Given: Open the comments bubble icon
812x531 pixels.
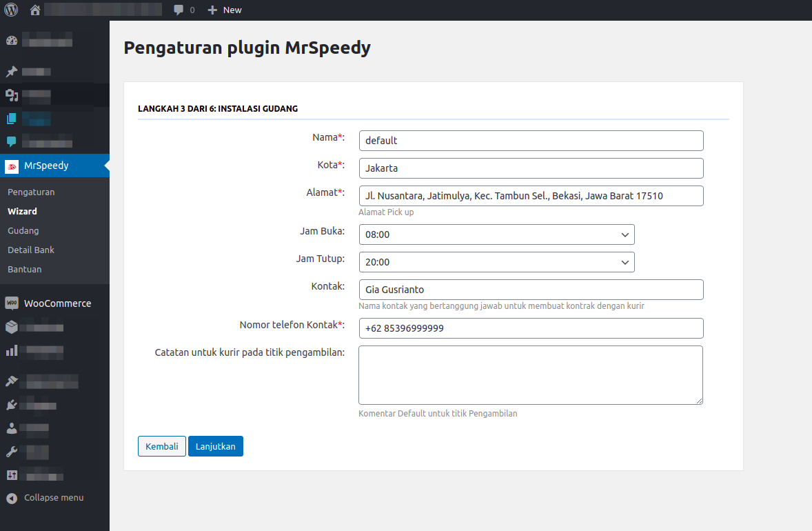Looking at the screenshot, I should (x=179, y=10).
